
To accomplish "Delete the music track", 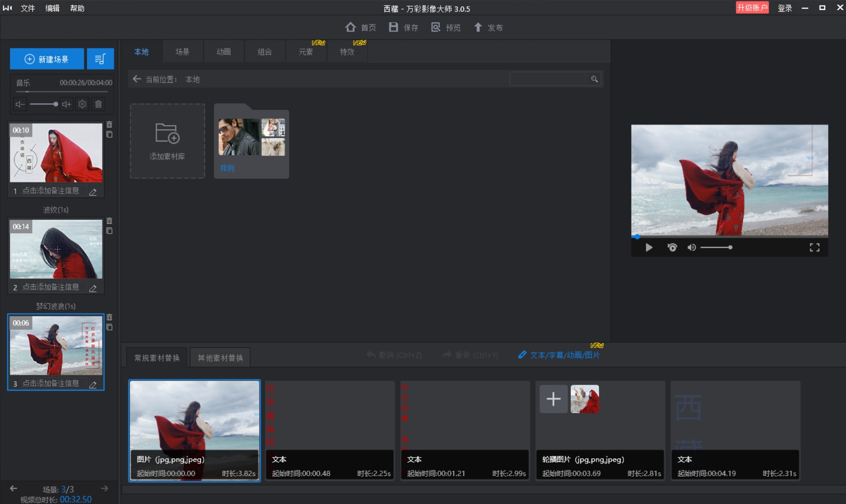I will [x=98, y=104].
